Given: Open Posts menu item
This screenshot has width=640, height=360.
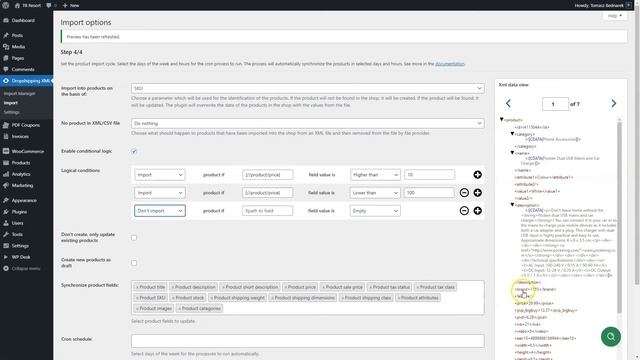Looking at the screenshot, I should tap(17, 36).
